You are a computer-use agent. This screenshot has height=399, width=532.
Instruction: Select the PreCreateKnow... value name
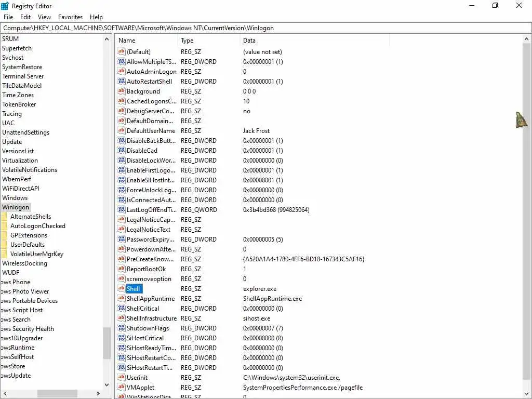150,259
